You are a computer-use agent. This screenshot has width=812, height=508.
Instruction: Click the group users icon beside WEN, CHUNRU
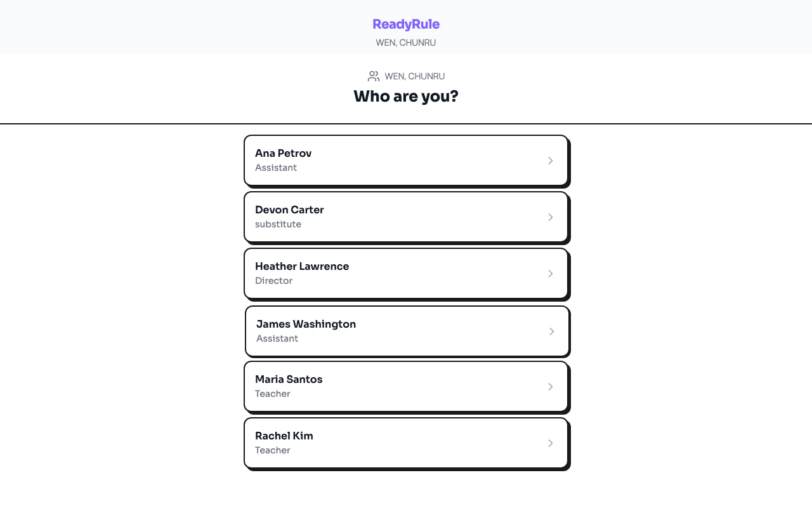point(374,76)
